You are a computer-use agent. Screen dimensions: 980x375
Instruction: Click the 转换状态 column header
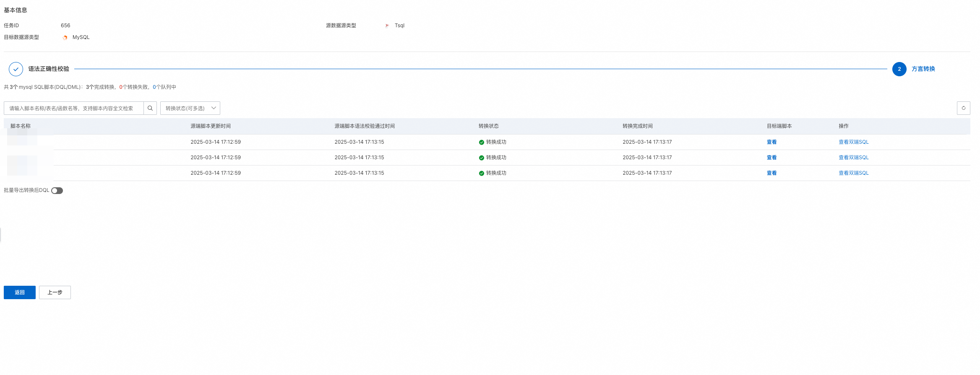(x=489, y=126)
